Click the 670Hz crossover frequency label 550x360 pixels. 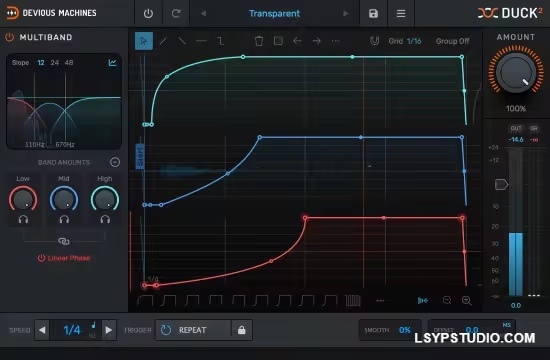[65, 145]
